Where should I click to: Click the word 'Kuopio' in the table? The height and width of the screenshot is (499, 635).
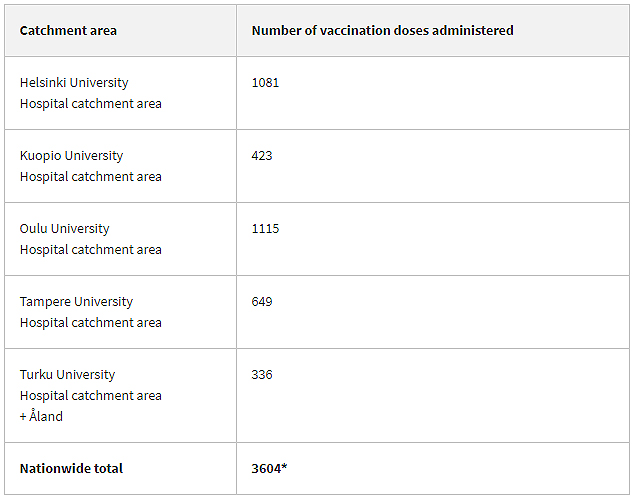pyautogui.click(x=40, y=156)
